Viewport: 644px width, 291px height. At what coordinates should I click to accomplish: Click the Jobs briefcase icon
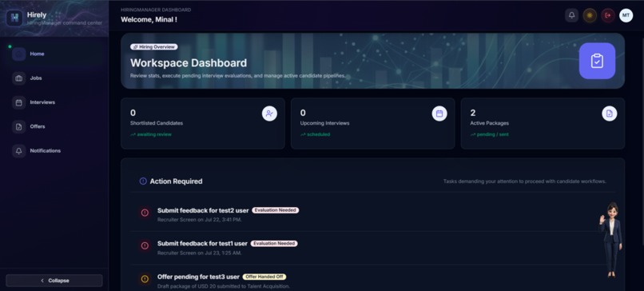(x=19, y=78)
